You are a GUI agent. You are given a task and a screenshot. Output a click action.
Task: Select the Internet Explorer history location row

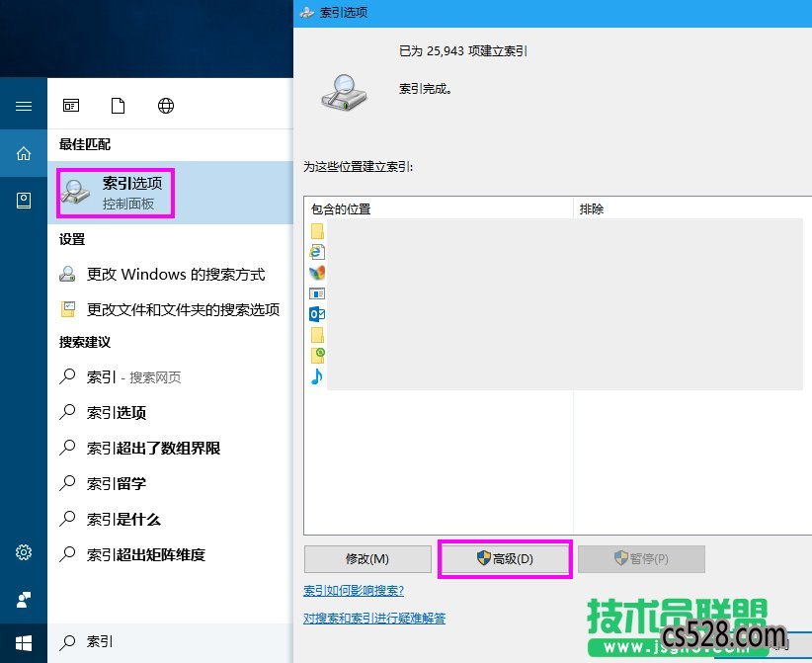(317, 252)
